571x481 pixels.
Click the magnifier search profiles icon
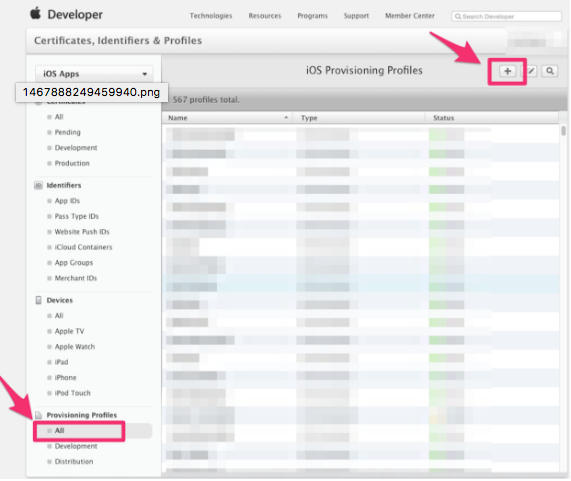tap(550, 71)
